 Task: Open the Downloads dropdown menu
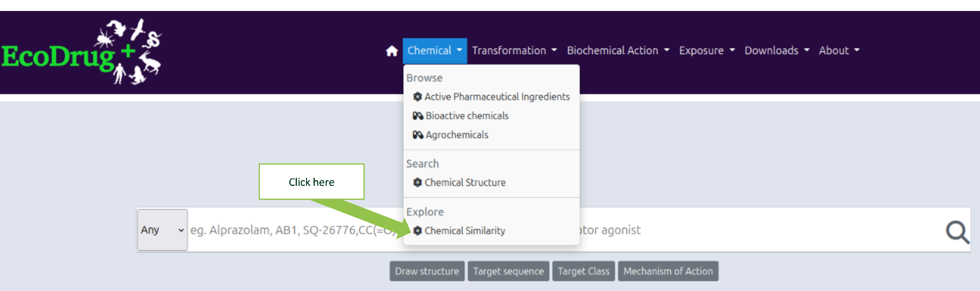[x=777, y=50]
